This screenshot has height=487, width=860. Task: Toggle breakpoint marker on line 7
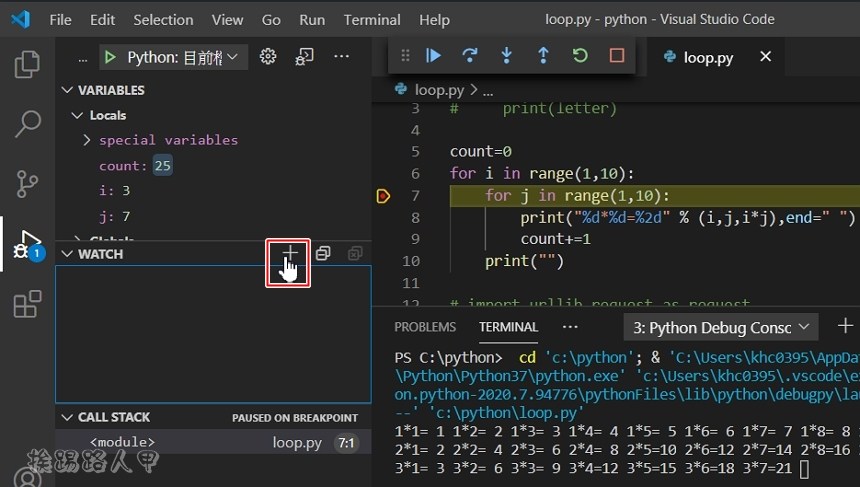(x=383, y=196)
